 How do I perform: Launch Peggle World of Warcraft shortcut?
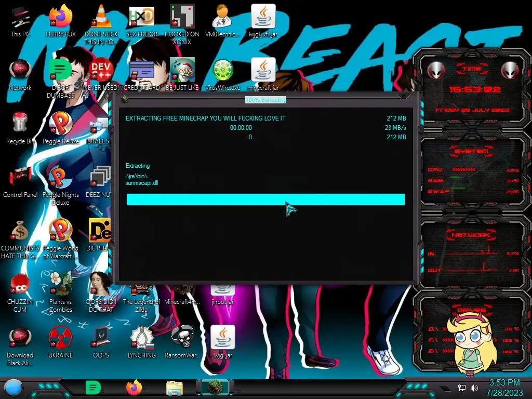(x=60, y=240)
